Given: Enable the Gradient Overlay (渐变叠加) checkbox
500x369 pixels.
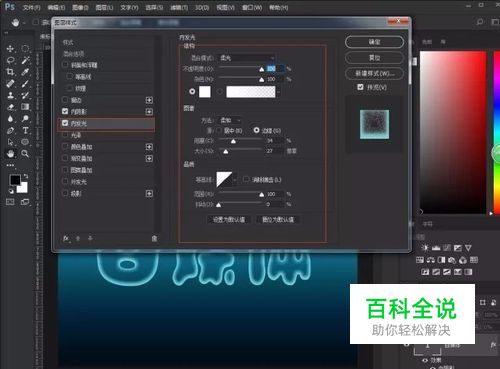Looking at the screenshot, I should click(65, 158).
